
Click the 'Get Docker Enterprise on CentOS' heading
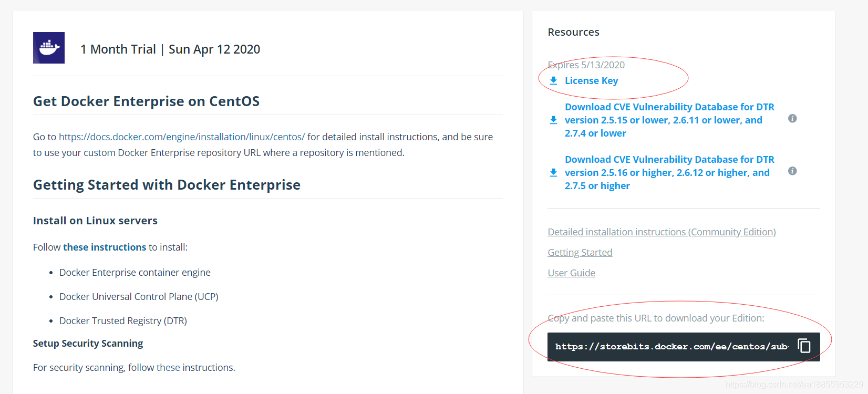[x=146, y=101]
